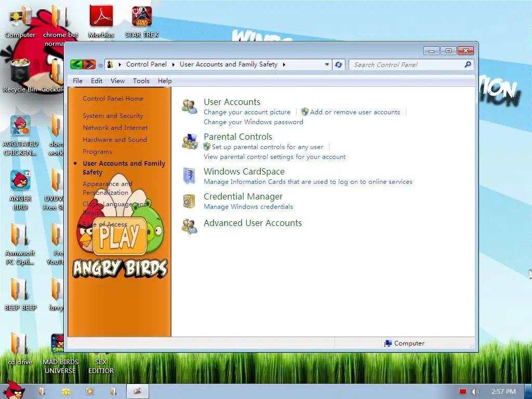Screen dimensions: 532x399
Task: Open the recent pages dropdown arrow
Action: point(100,65)
